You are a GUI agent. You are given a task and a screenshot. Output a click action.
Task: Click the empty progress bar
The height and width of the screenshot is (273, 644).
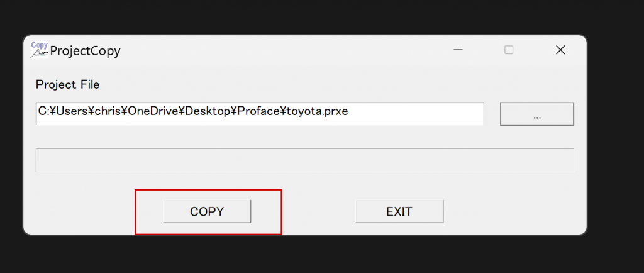point(304,160)
